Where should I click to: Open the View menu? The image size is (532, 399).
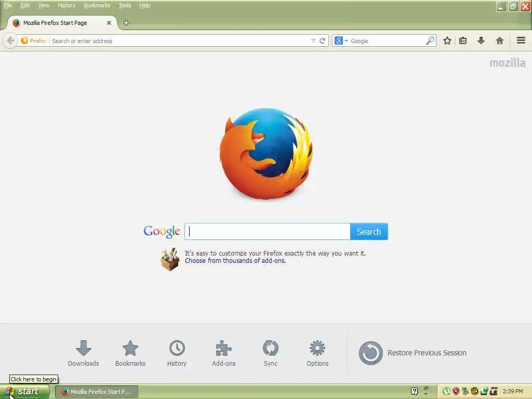tap(44, 5)
